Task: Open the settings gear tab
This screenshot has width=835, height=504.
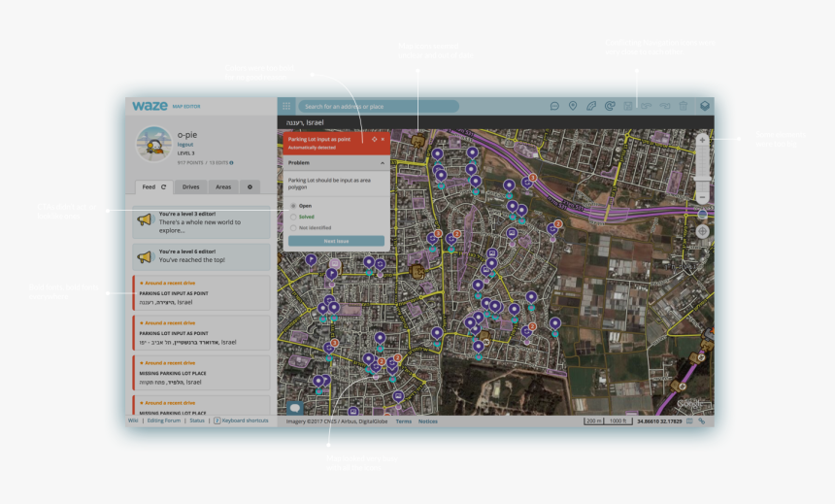Action: point(250,187)
